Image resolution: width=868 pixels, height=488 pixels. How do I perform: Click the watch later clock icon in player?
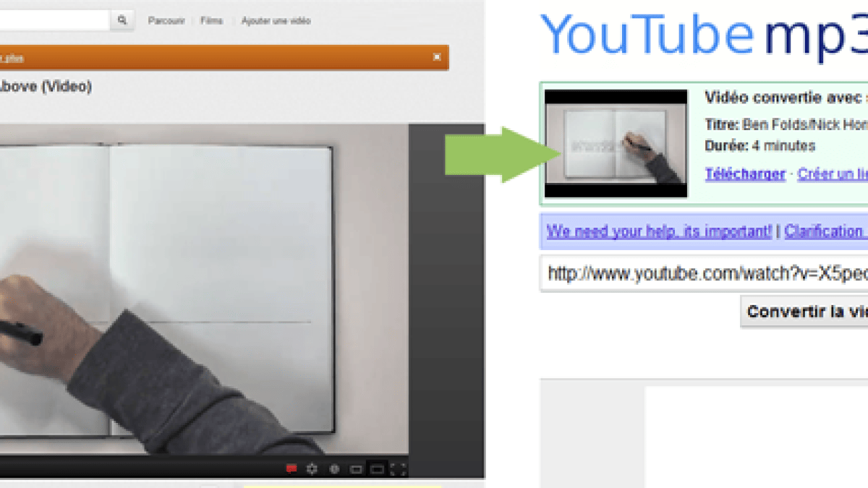[x=334, y=468]
